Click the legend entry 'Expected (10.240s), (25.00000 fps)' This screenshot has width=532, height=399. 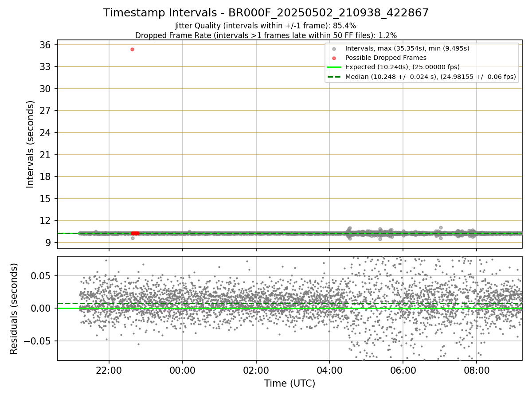click(x=402, y=67)
